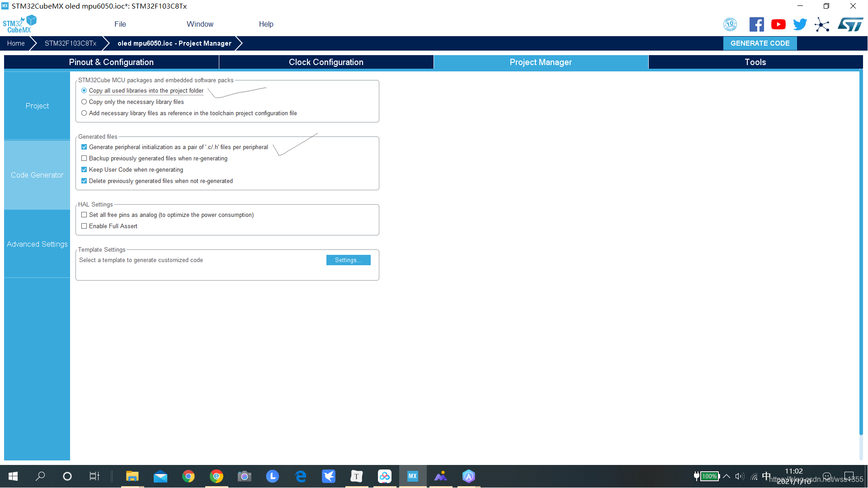
Task: Switch to Clock Configuration tab
Action: pyautogui.click(x=326, y=62)
